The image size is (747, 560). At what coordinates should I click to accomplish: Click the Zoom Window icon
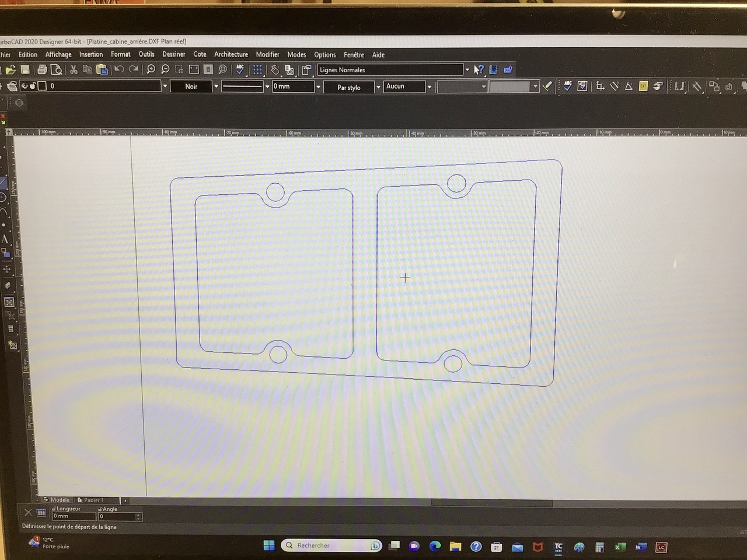point(179,70)
